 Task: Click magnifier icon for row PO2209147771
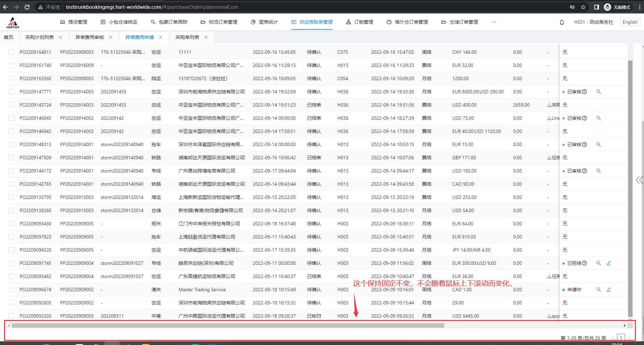point(598,92)
